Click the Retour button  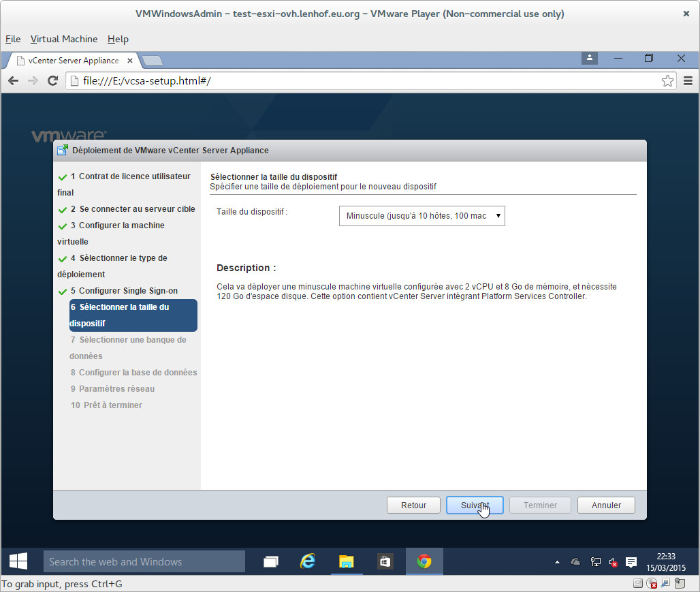coord(413,505)
